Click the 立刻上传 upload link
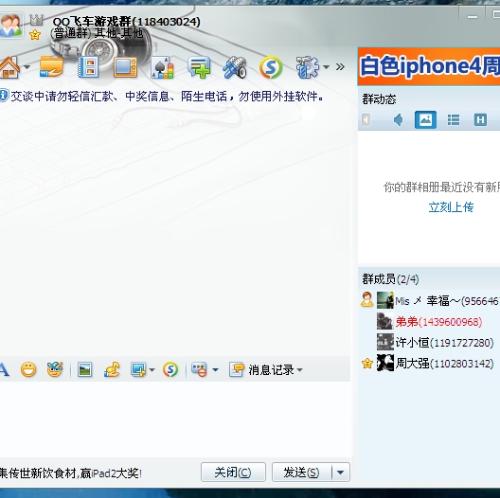 pyautogui.click(x=451, y=207)
